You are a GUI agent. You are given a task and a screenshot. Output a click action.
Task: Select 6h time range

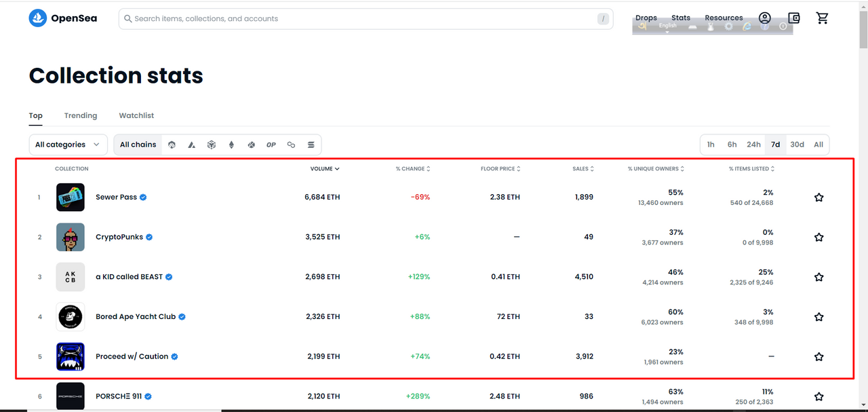coord(732,145)
